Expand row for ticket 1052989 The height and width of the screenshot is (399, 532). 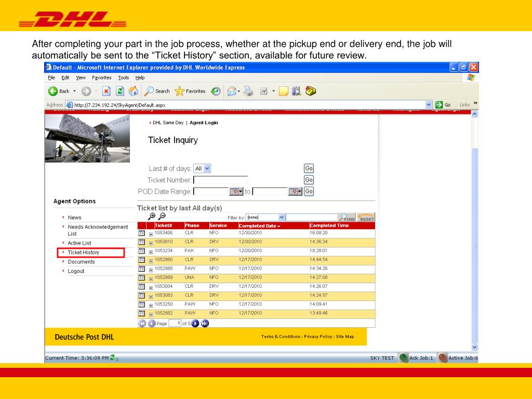tap(151, 278)
